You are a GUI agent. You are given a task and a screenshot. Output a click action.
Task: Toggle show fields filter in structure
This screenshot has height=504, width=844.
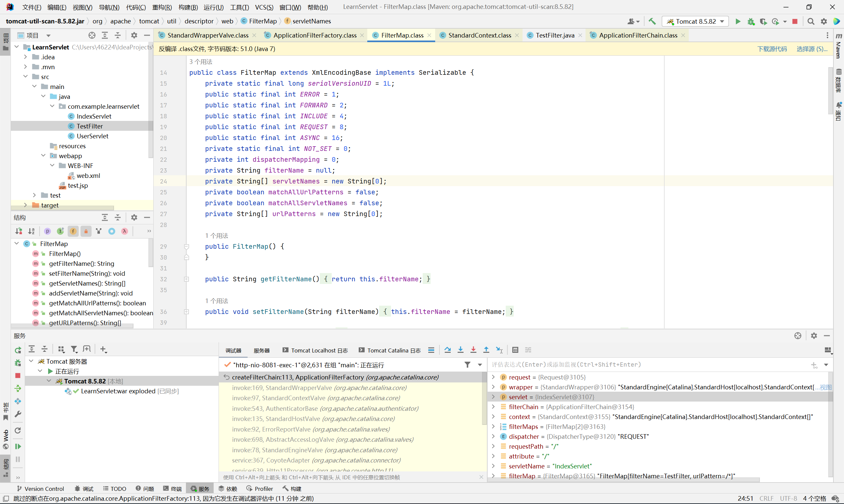(x=73, y=231)
